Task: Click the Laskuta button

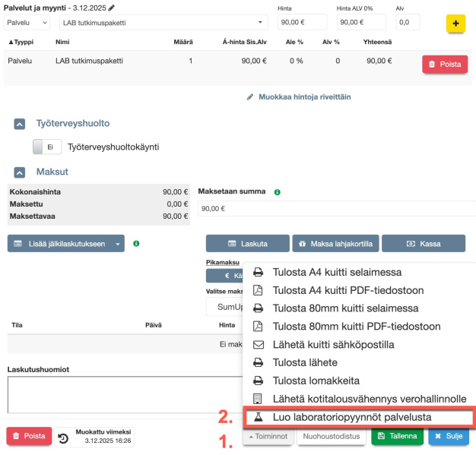Action: coord(248,244)
